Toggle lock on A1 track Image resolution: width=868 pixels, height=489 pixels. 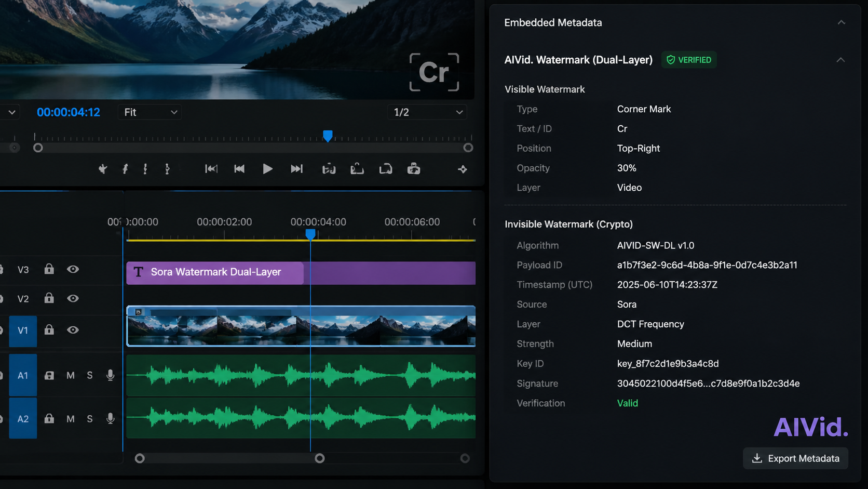tap(49, 375)
